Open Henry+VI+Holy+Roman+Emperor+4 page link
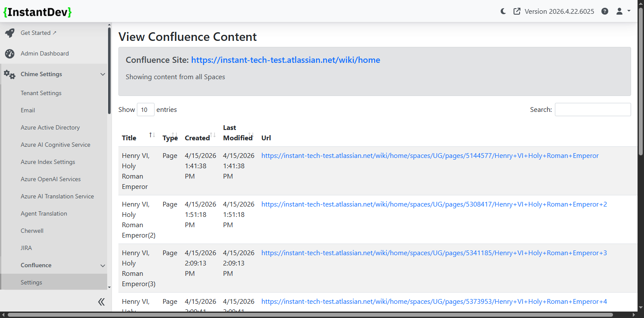 [x=434, y=302]
